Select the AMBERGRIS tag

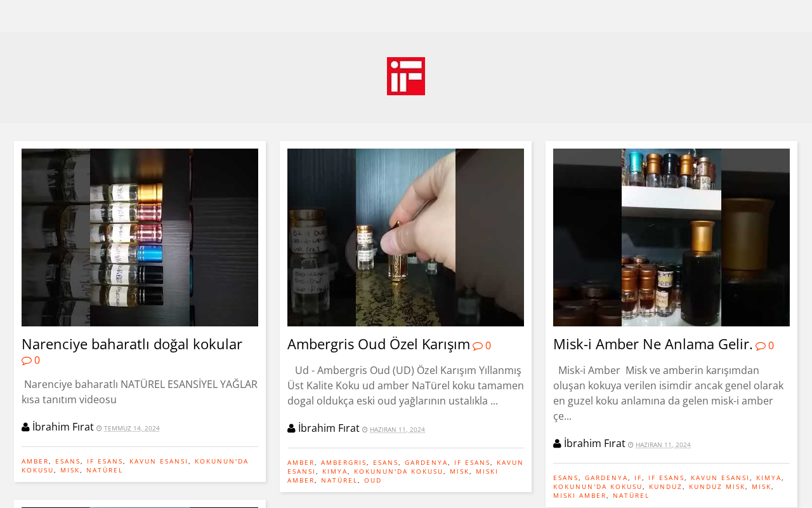[x=344, y=462]
